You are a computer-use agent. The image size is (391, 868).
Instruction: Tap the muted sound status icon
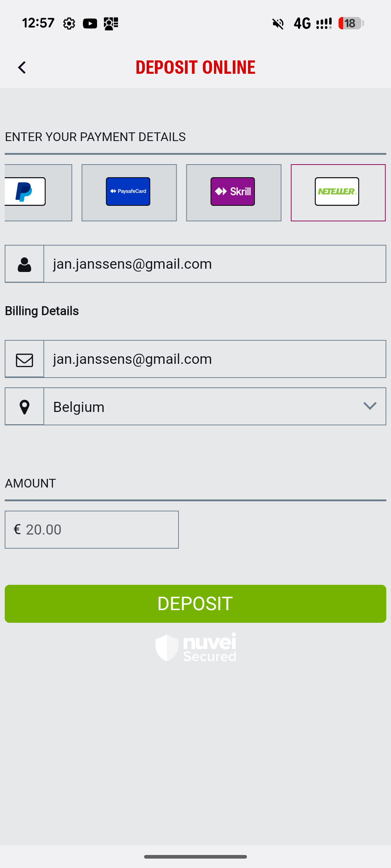278,24
